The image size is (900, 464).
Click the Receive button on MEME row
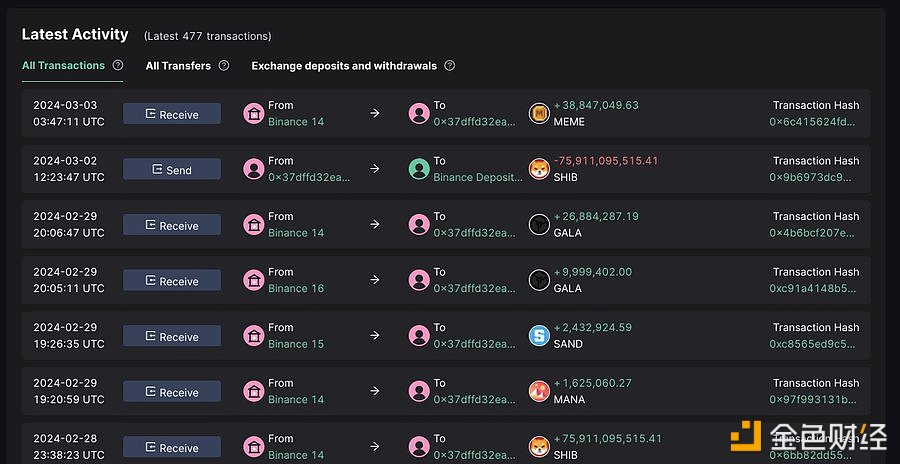coord(172,114)
